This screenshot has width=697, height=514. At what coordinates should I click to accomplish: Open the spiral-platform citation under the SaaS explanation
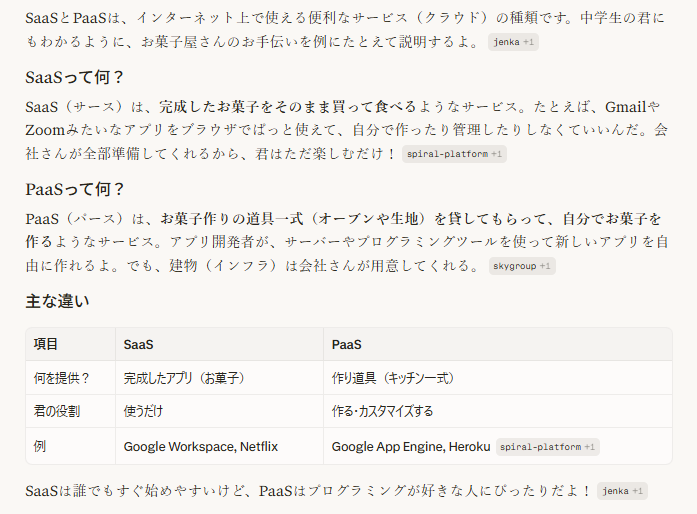454,154
